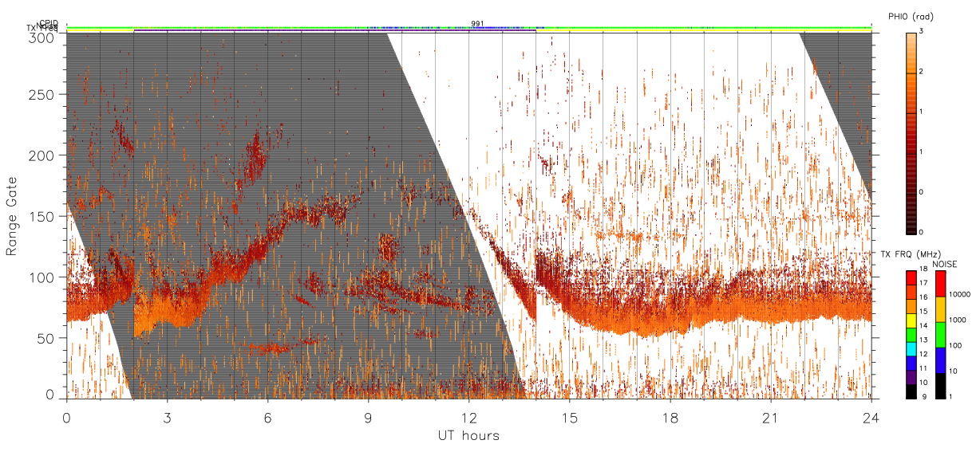Click the NOISE legend value '10000'
Image resolution: width=980 pixels, height=452 pixels.
click(x=962, y=294)
